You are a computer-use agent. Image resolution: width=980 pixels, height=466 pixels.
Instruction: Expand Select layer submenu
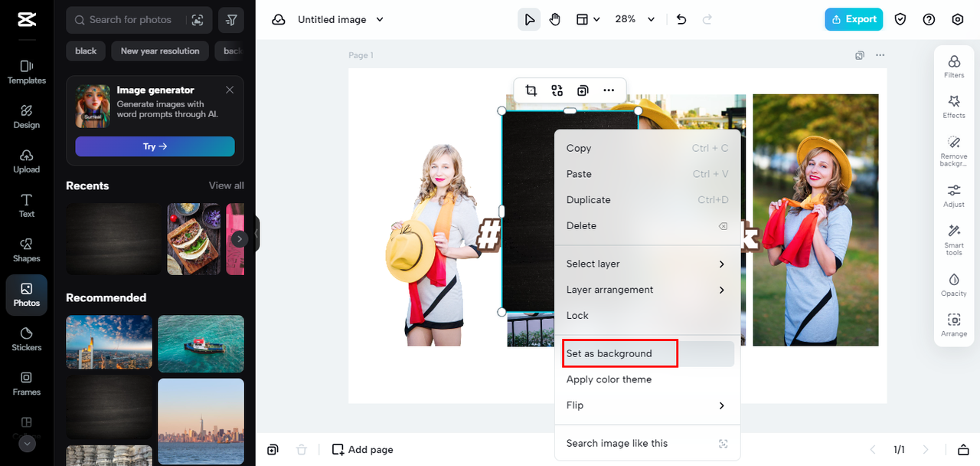tap(647, 264)
